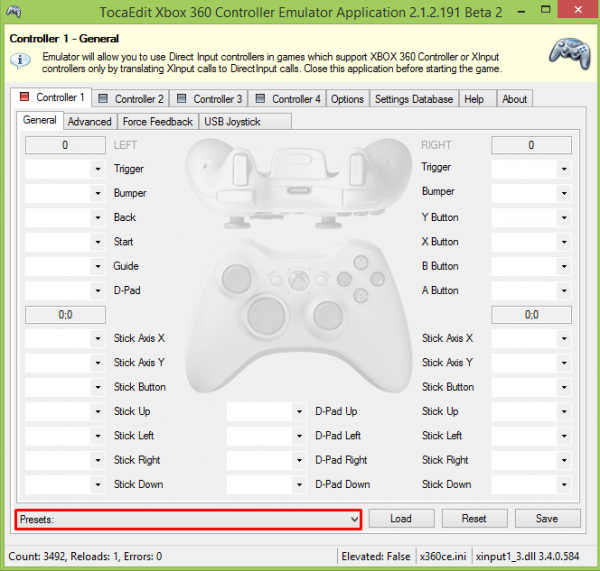Click the right stick 0;0 value box
This screenshot has width=600, height=571.
click(x=532, y=315)
